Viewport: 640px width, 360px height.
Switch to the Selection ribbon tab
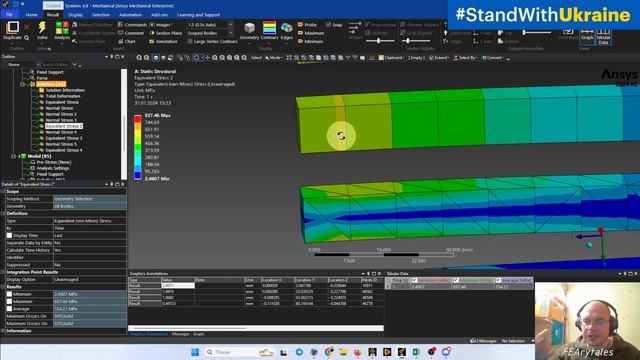[100, 15]
